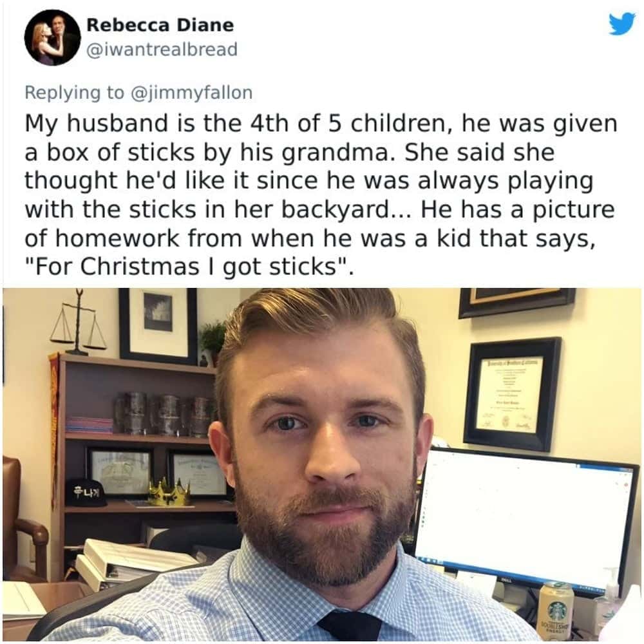Click the blue Twitter bird logo

point(622,24)
